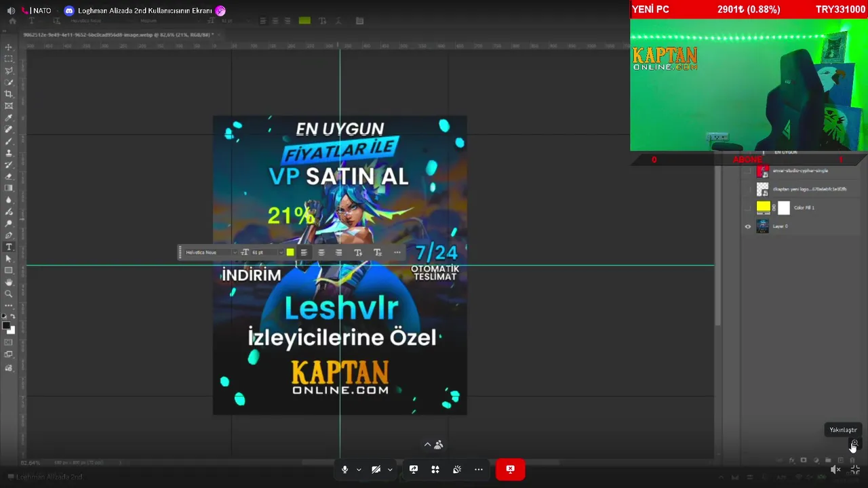
Task: Select the Hand tool
Action: [9, 282]
